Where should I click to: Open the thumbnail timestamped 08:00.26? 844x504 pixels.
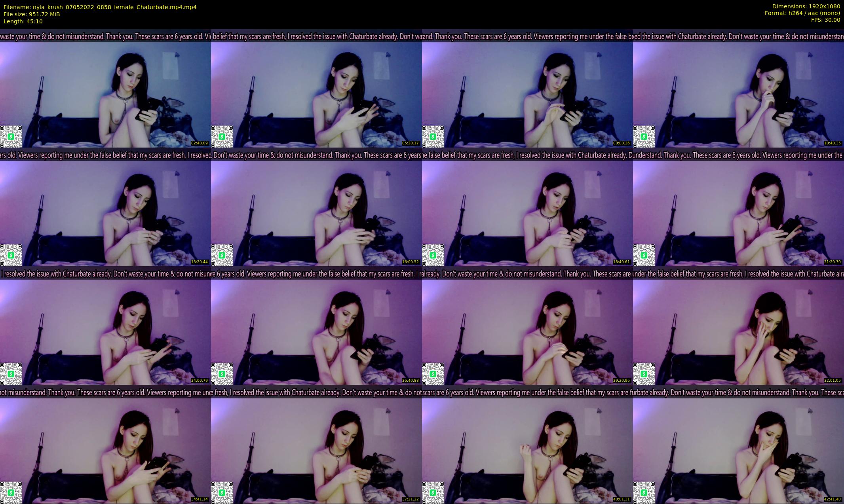pos(527,95)
